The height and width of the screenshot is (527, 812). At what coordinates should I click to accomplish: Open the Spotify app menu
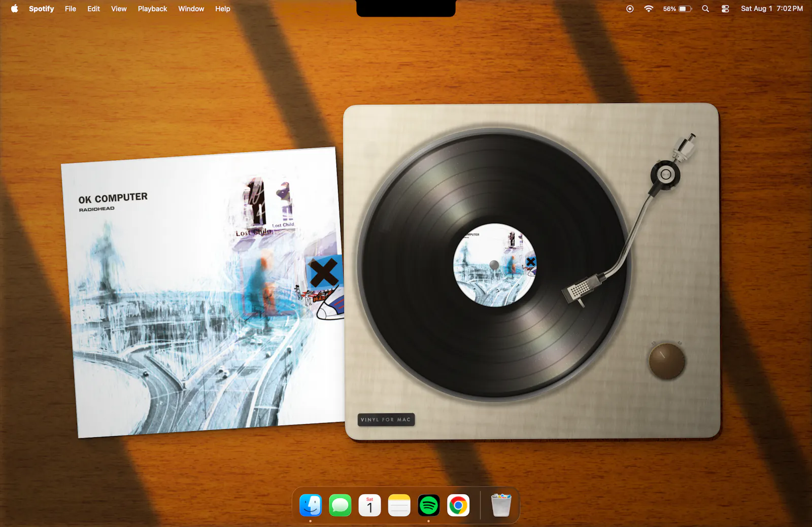[41, 9]
